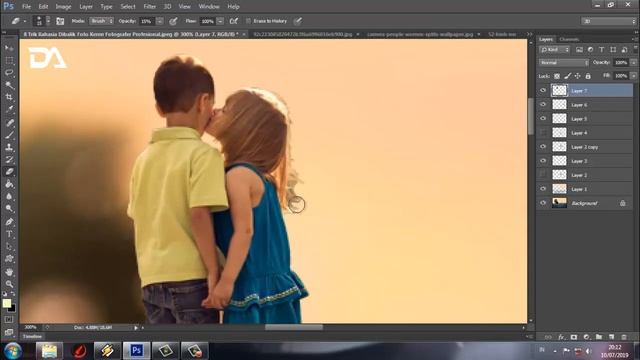Select the Path Selection tool

pos(9,247)
